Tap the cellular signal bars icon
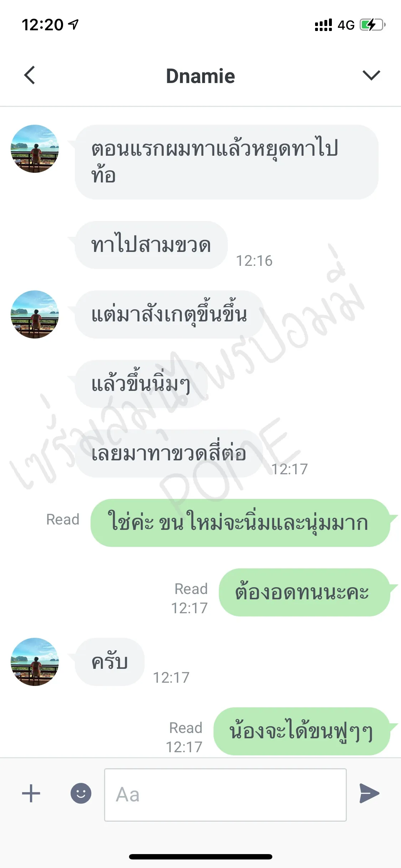This screenshot has width=401, height=868. pos(323,25)
